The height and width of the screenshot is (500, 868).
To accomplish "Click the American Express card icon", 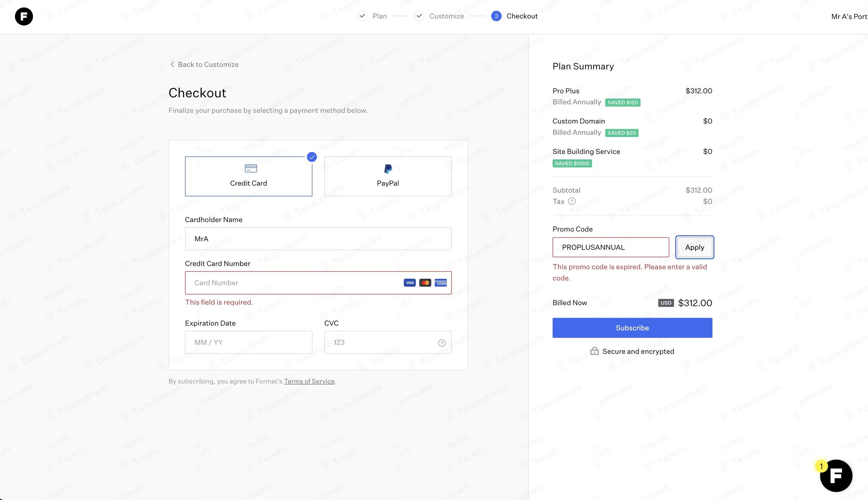I will coord(440,283).
